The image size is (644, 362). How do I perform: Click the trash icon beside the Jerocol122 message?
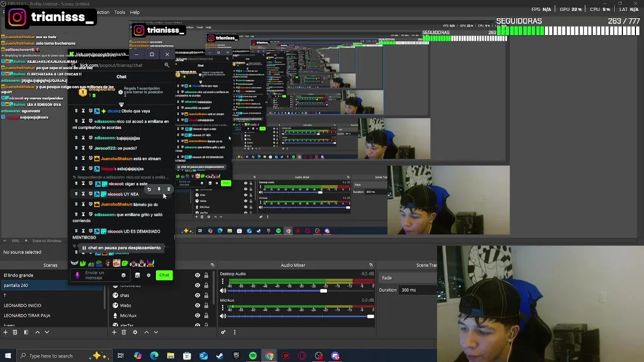coord(76,148)
